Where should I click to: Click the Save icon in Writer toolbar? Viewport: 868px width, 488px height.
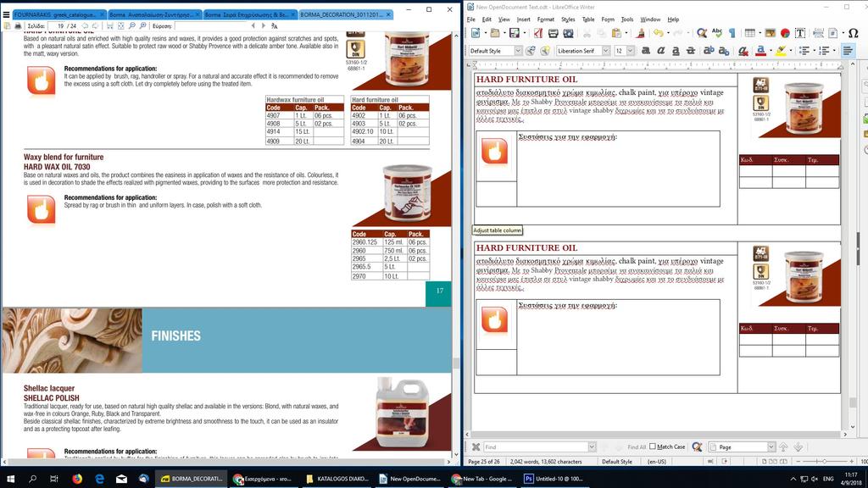coord(515,34)
